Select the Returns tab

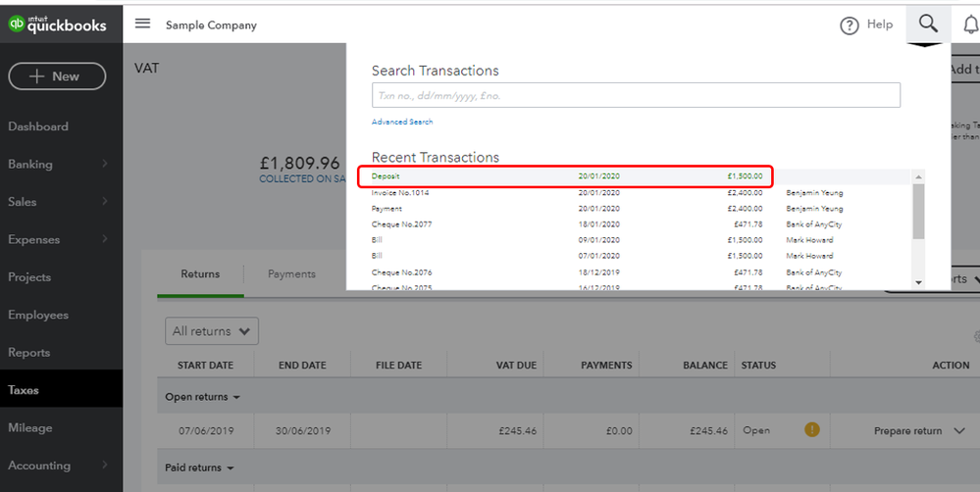200,274
